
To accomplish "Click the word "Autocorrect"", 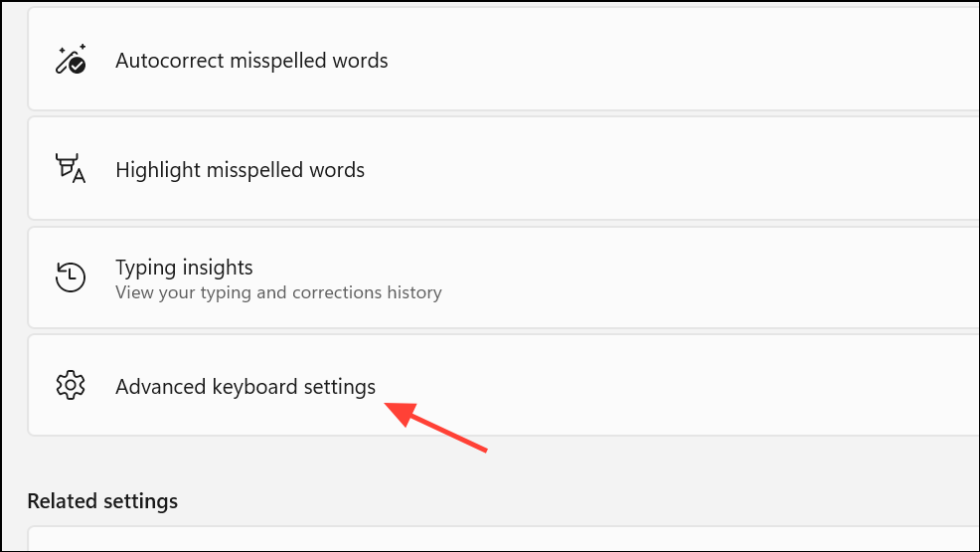I will 170,61.
